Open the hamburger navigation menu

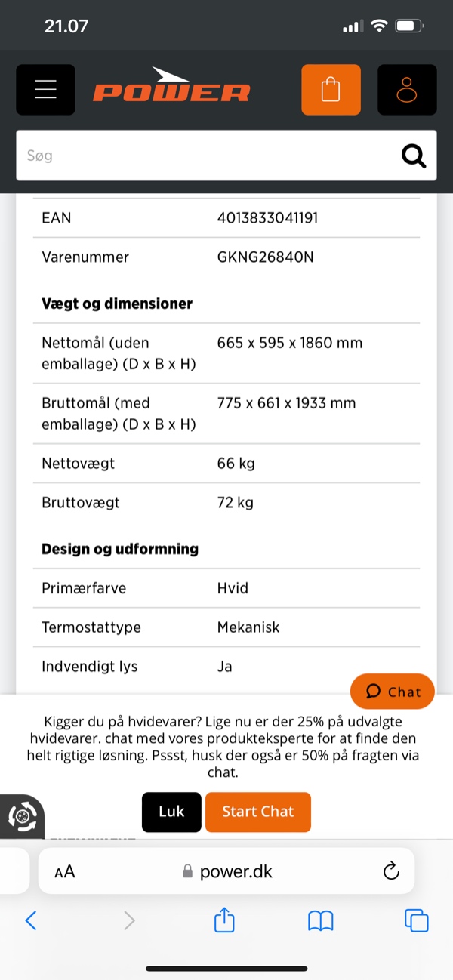pyautogui.click(x=45, y=89)
